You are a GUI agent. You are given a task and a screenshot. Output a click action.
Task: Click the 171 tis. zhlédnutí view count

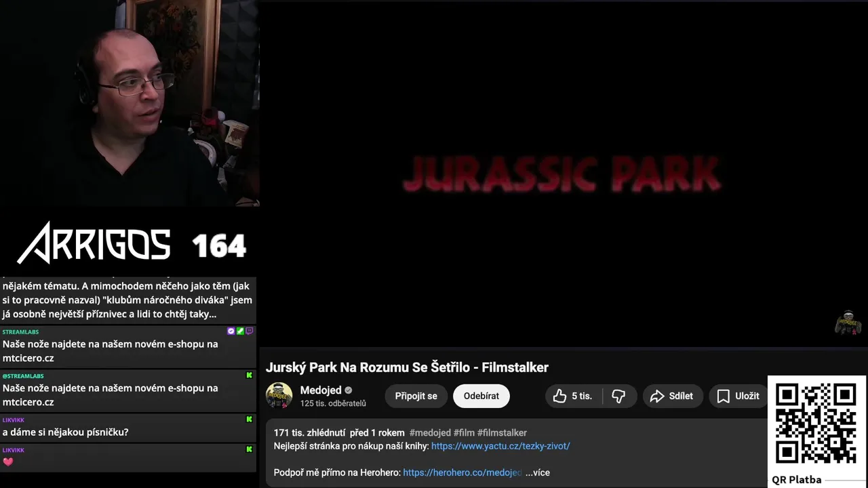pyautogui.click(x=310, y=432)
